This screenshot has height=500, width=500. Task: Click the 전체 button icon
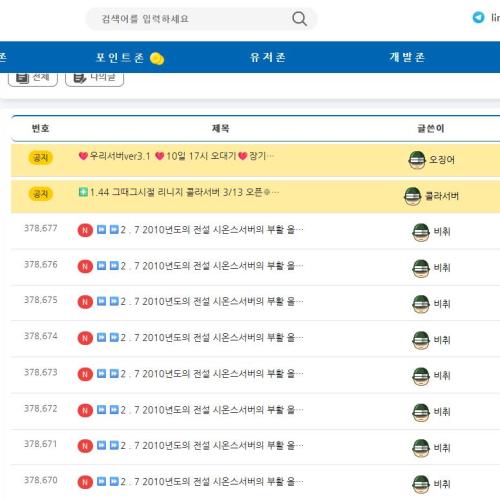click(x=23, y=78)
